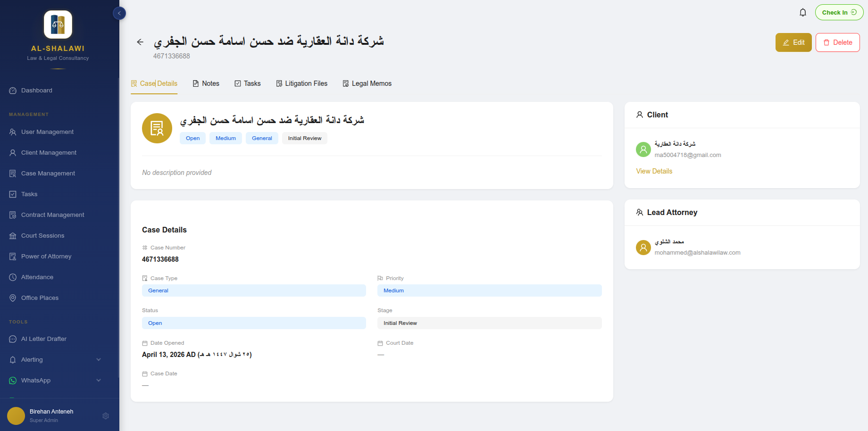Collapse the sidebar with the chevron button
This screenshot has height=431, width=868.
click(119, 13)
